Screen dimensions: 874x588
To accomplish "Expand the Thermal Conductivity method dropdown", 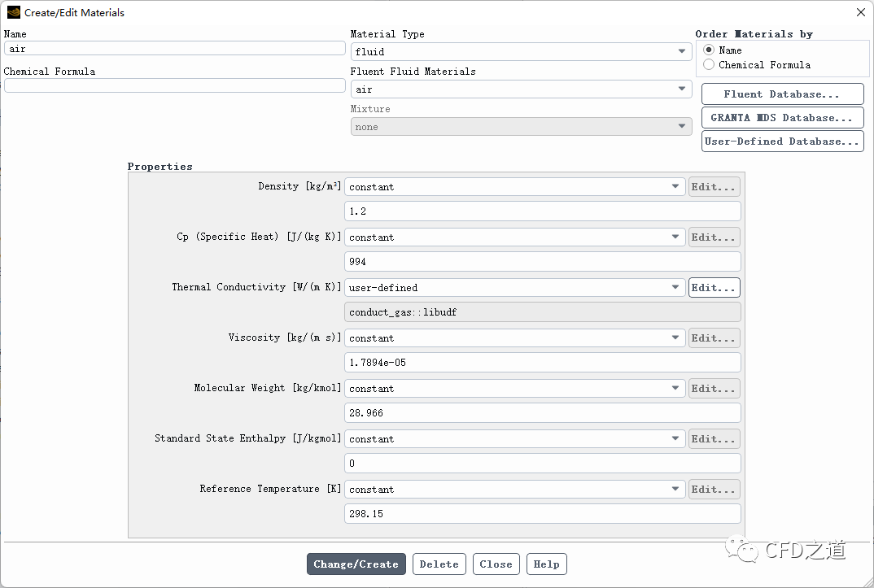I will point(515,288).
